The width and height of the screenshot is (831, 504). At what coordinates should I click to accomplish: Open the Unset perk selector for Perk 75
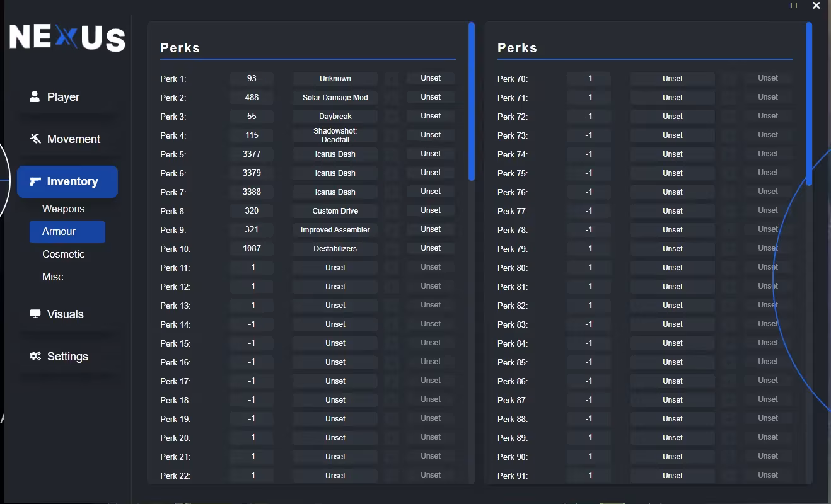tap(672, 173)
